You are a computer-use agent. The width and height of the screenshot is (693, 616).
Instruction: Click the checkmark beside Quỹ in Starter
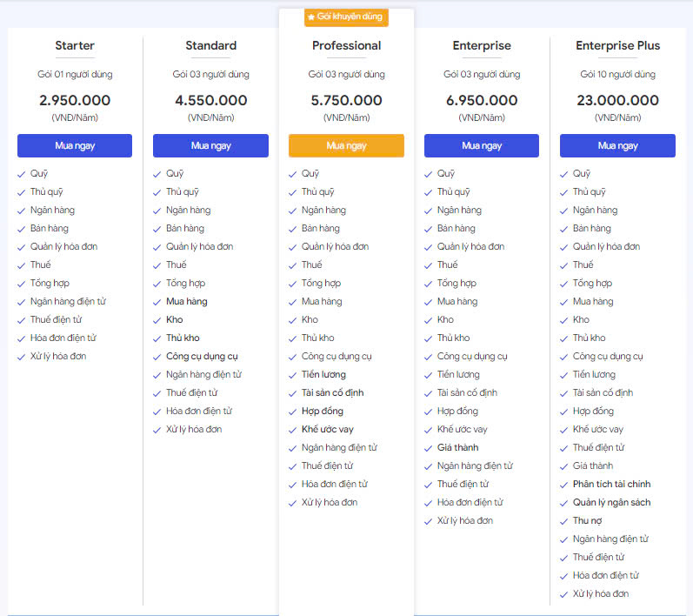click(22, 174)
